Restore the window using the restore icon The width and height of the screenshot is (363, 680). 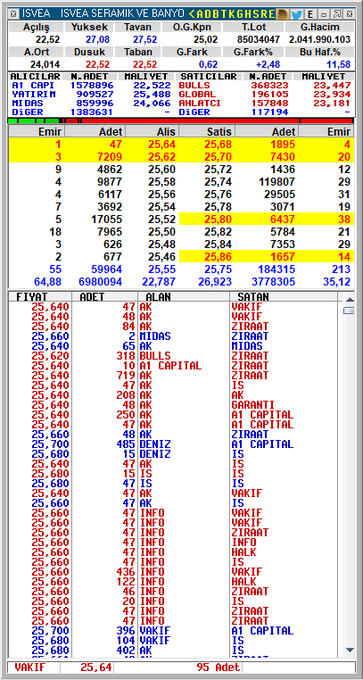coord(337,14)
